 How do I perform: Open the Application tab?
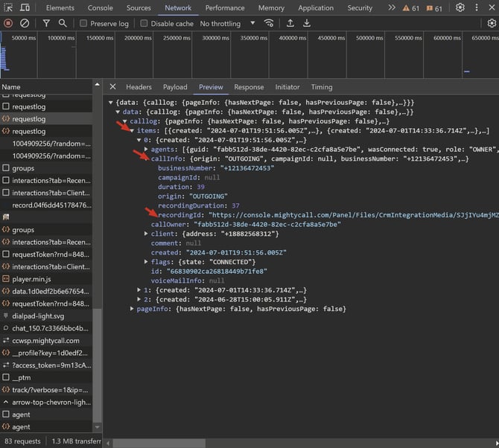click(316, 7)
